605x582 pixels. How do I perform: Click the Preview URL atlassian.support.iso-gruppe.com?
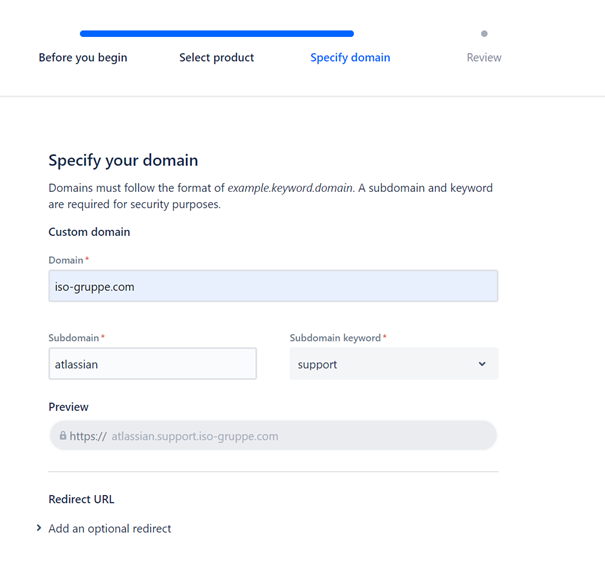pyautogui.click(x=195, y=436)
